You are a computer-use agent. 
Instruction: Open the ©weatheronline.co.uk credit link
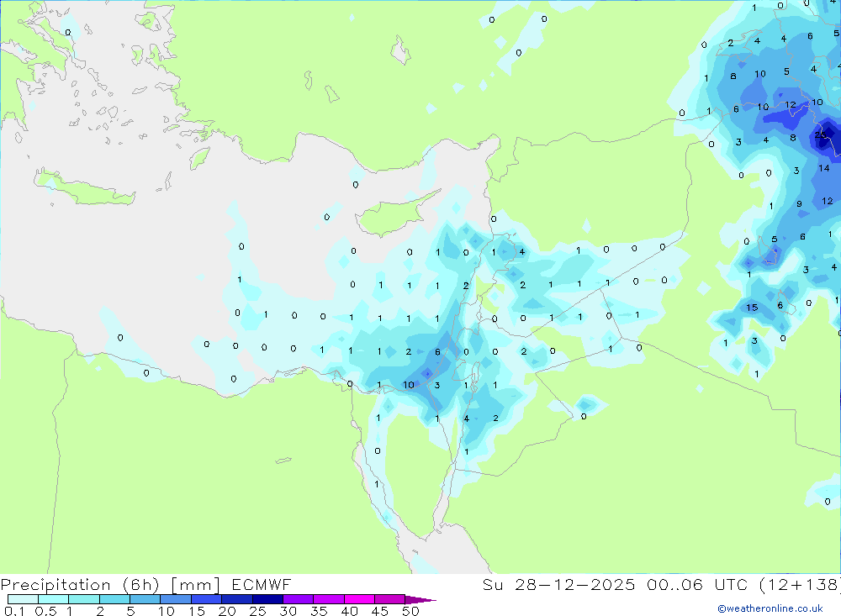770,608
